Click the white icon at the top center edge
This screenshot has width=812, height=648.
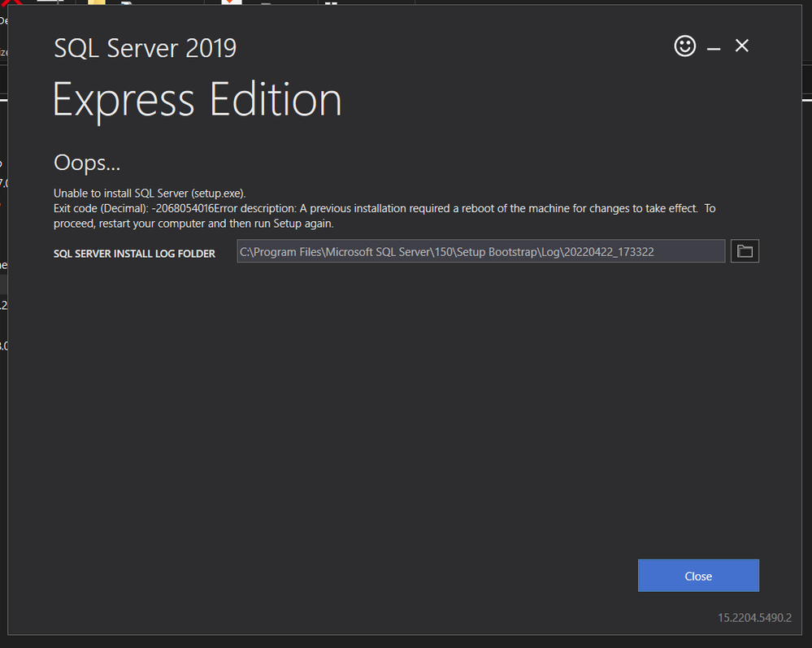pos(331,3)
